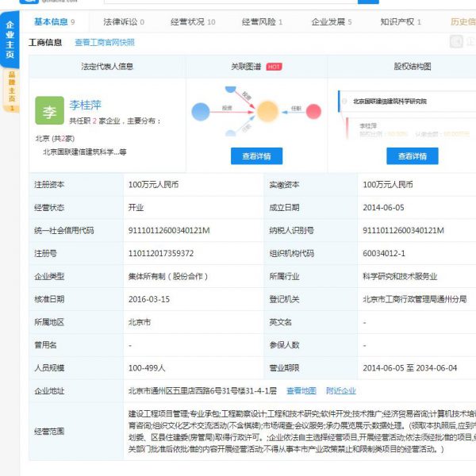Click the red HOT badge
The image size is (476, 476).
click(274, 67)
